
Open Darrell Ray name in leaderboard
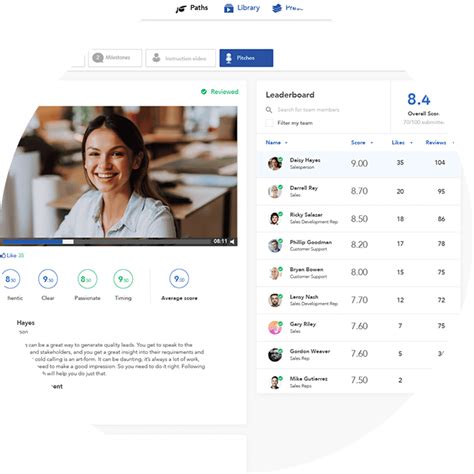[304, 188]
